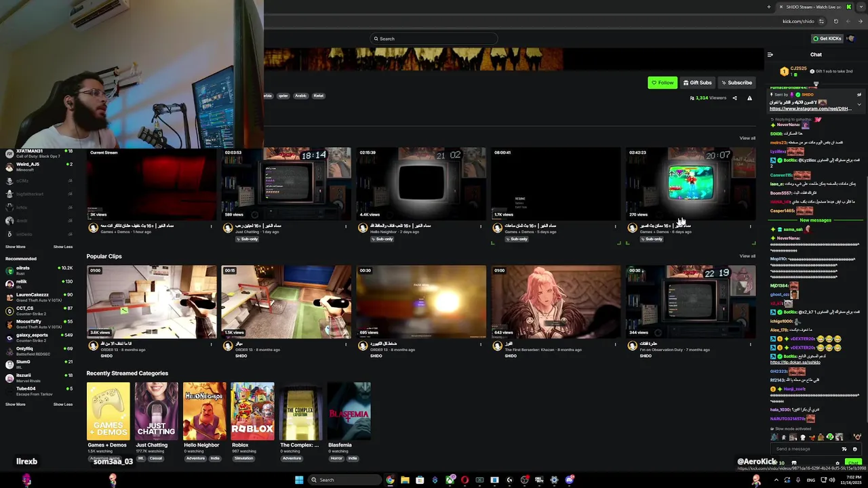This screenshot has width=868, height=488.
Task: Open a new browser tab
Action: (x=768, y=7)
